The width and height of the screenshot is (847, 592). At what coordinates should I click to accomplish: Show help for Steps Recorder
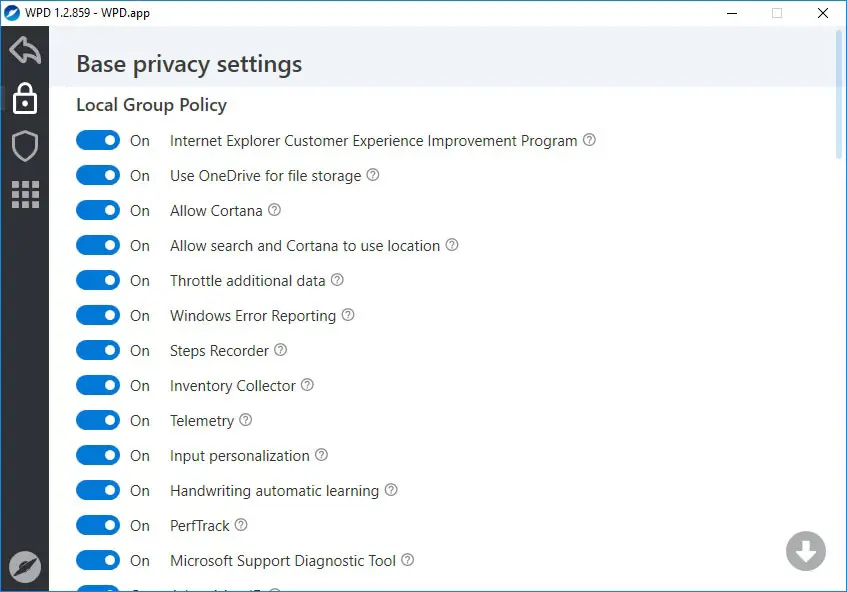coord(281,350)
